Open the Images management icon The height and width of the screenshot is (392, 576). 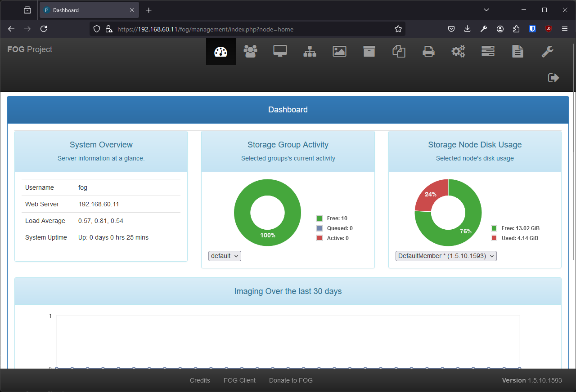(339, 51)
